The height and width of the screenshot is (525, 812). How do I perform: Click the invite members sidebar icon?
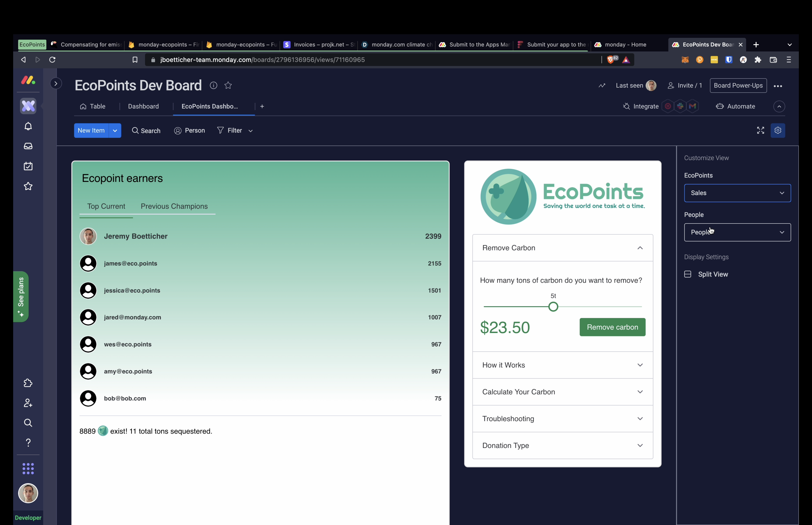pyautogui.click(x=28, y=403)
